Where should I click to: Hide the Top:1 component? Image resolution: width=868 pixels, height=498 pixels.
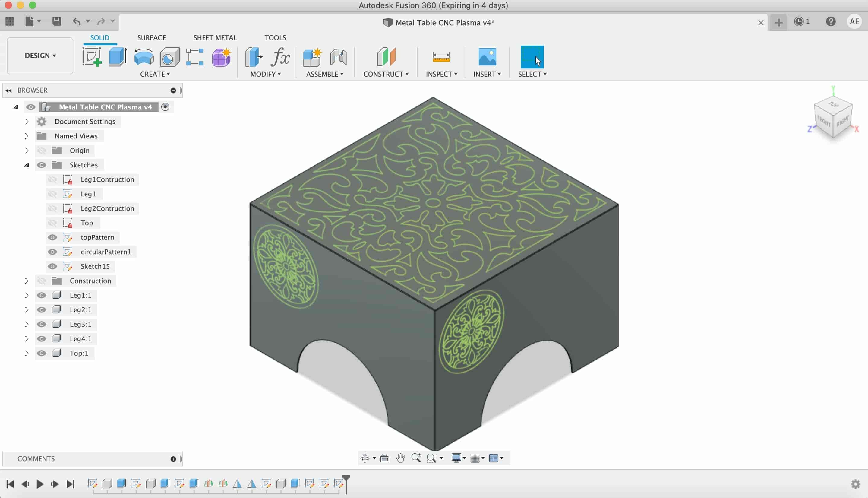coord(41,353)
